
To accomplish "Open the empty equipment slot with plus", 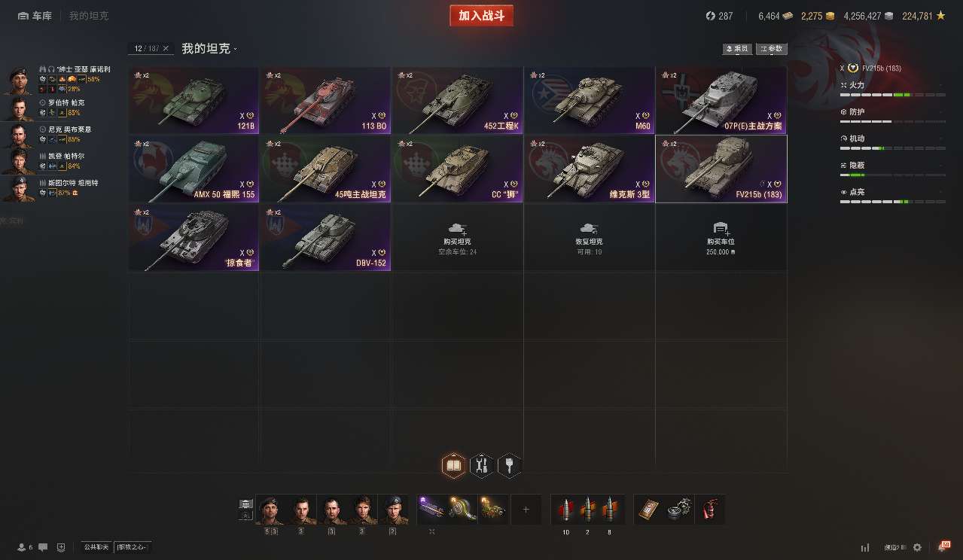I will pos(526,510).
